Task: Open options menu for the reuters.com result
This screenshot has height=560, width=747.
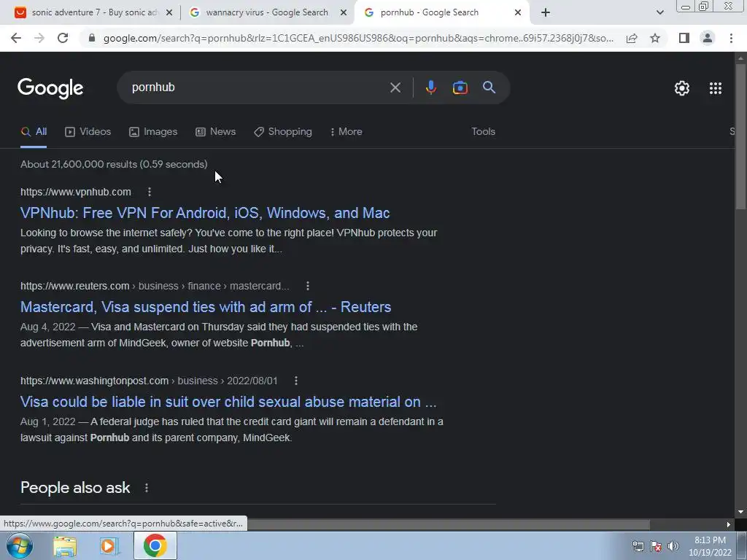Action: click(308, 286)
